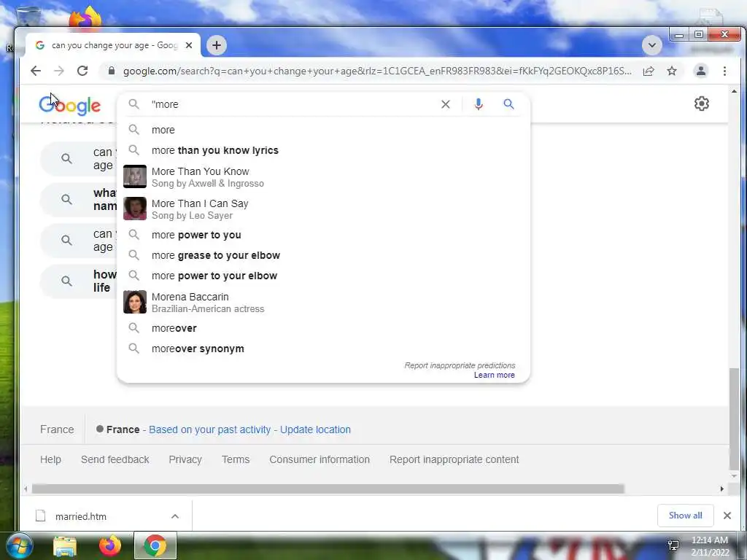Close the downloads bar
Image resolution: width=747 pixels, height=560 pixels.
(x=727, y=516)
